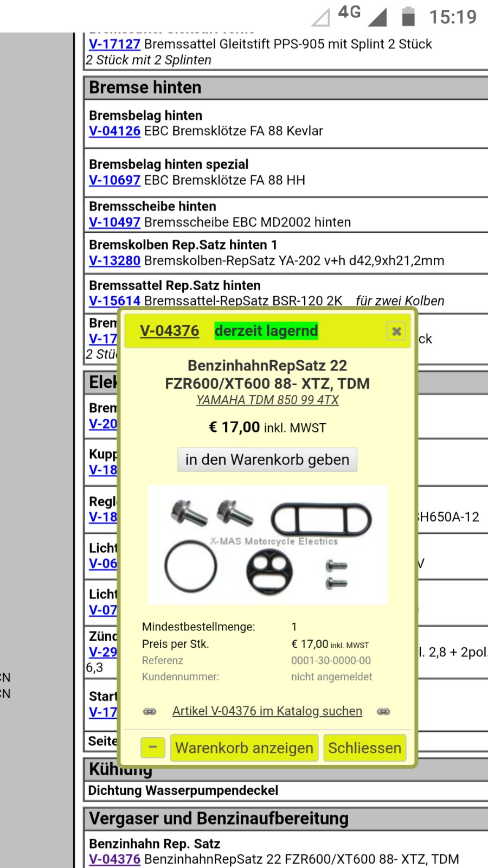This screenshot has width=488, height=868.
Task: Tap the 4G signal indicator
Action: tap(350, 12)
